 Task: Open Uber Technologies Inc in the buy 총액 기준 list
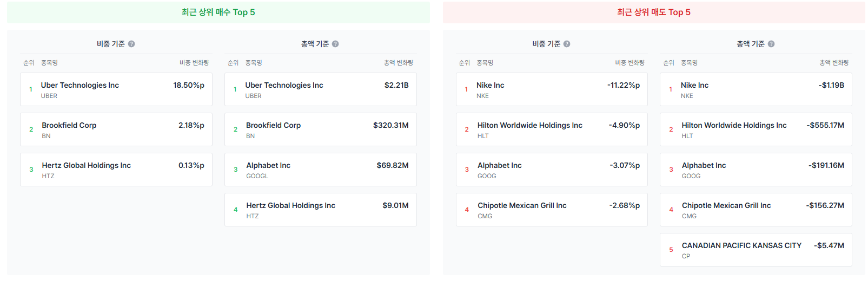(321, 89)
